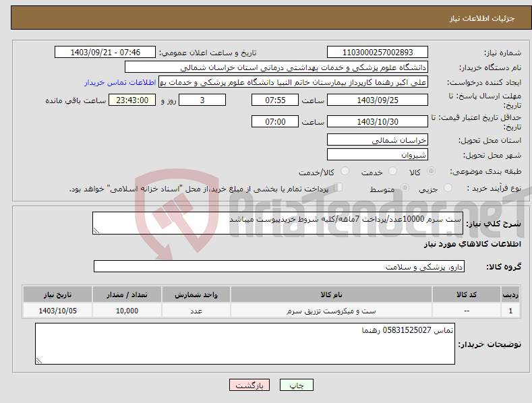
Task: Click the delivery city field شیروان
Action: pyautogui.click(x=378, y=155)
